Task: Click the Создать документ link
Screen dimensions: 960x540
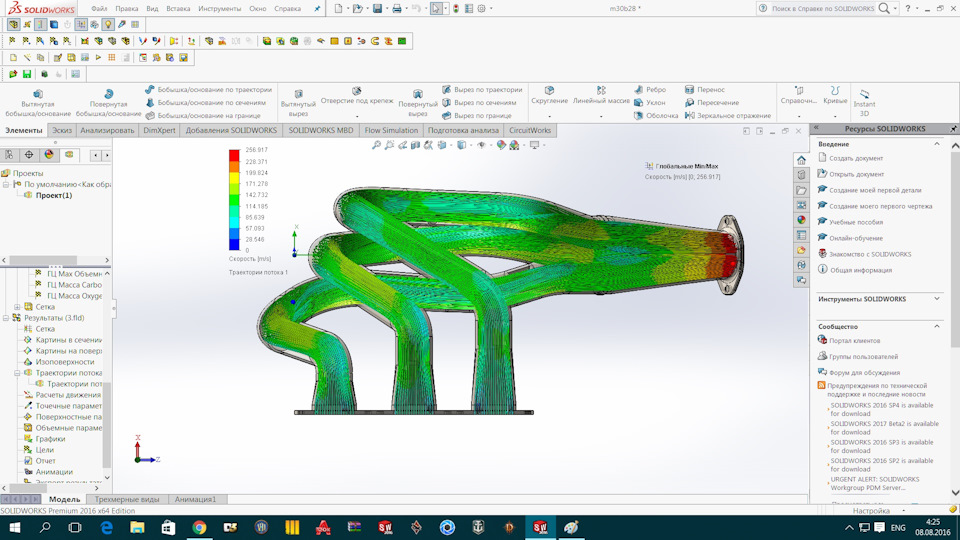Action: 855,158
